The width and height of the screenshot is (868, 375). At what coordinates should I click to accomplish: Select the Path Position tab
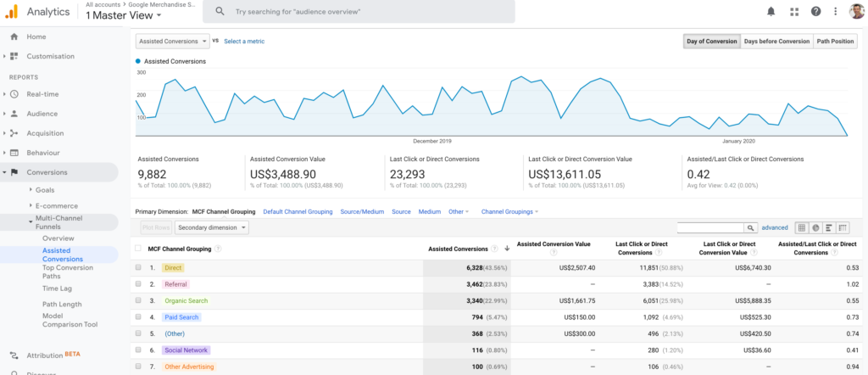[835, 42]
